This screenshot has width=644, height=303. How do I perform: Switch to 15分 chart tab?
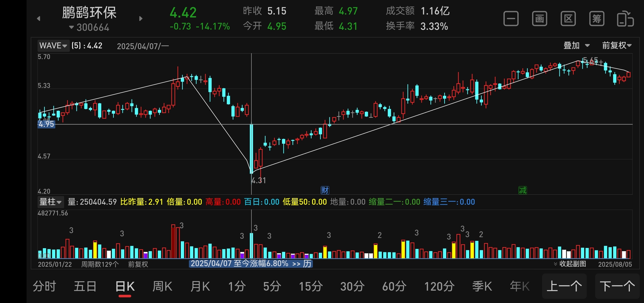pos(311,286)
